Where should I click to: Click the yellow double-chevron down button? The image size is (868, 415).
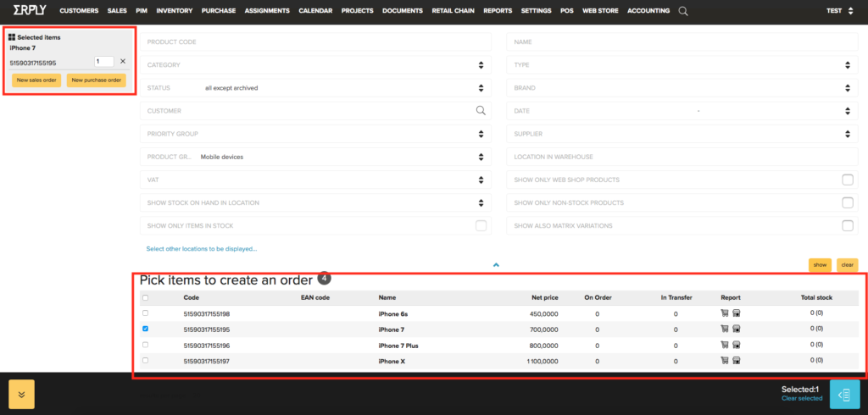point(21,394)
